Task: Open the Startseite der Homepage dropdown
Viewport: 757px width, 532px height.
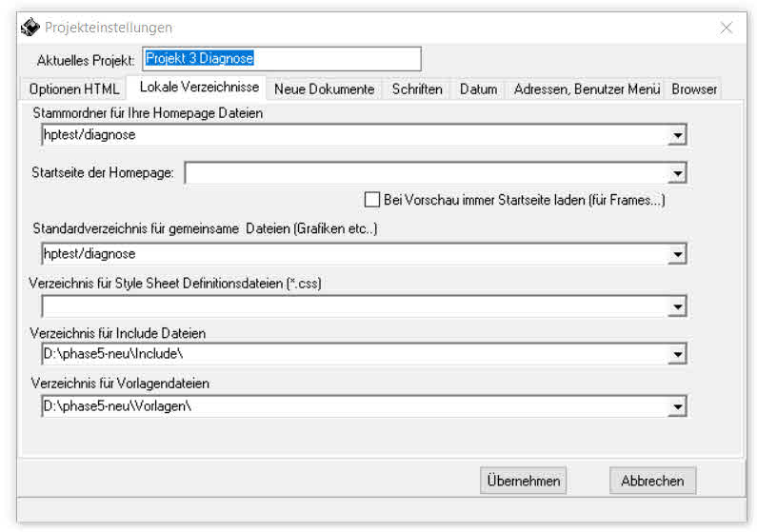Action: 677,173
